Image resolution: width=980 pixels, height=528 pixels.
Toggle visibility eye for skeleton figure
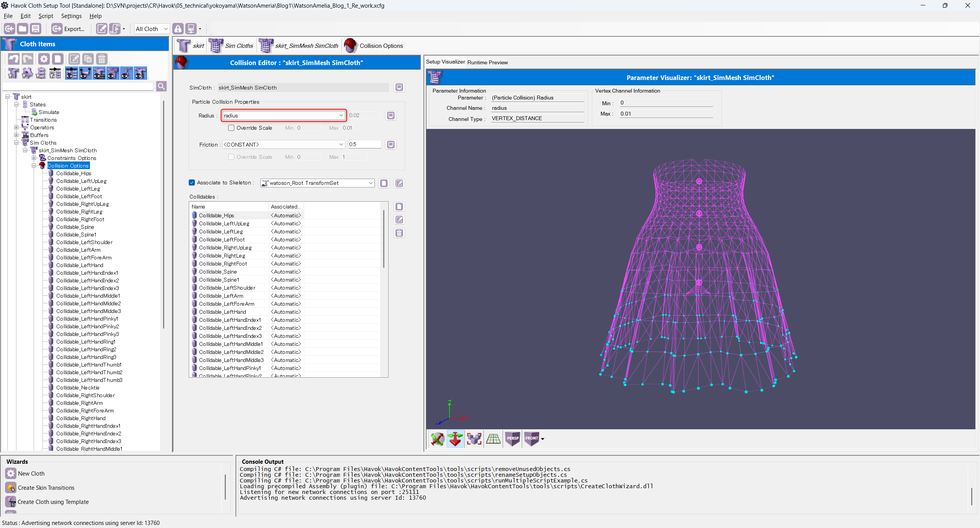click(x=126, y=73)
